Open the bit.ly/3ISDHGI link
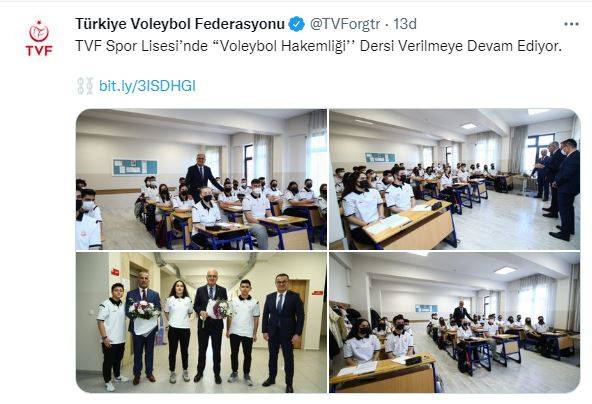Image resolution: width=592 pixels, height=404 pixels. coord(147,86)
